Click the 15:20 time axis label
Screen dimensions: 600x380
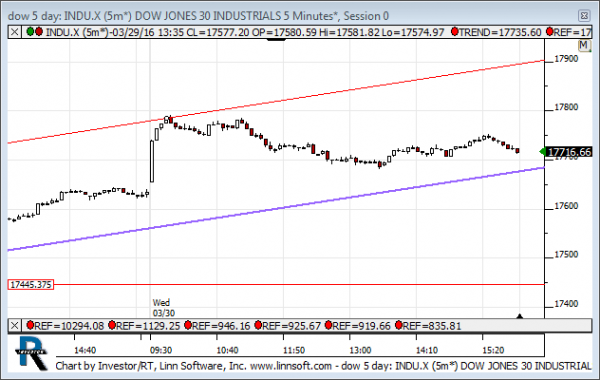(x=493, y=350)
